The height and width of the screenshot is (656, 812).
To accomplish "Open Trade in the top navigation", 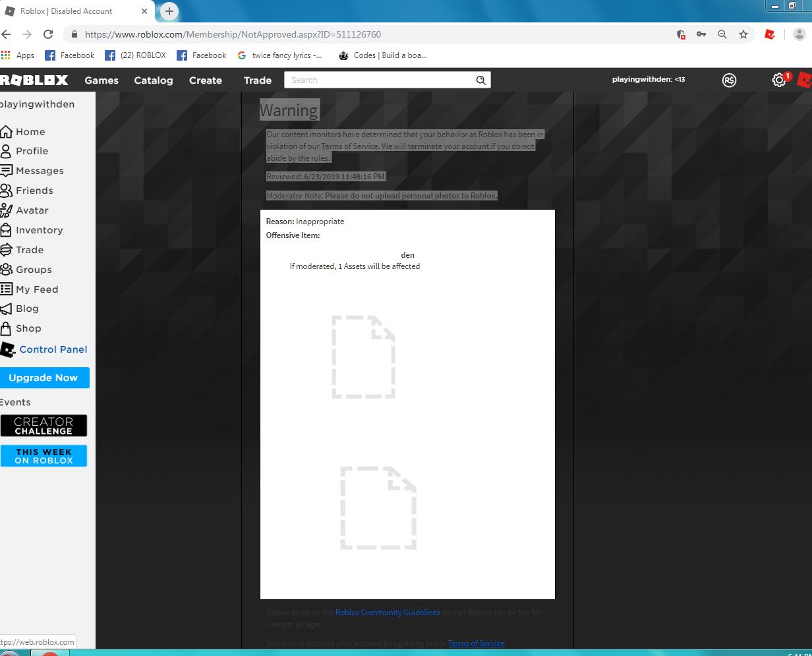I will tap(258, 80).
